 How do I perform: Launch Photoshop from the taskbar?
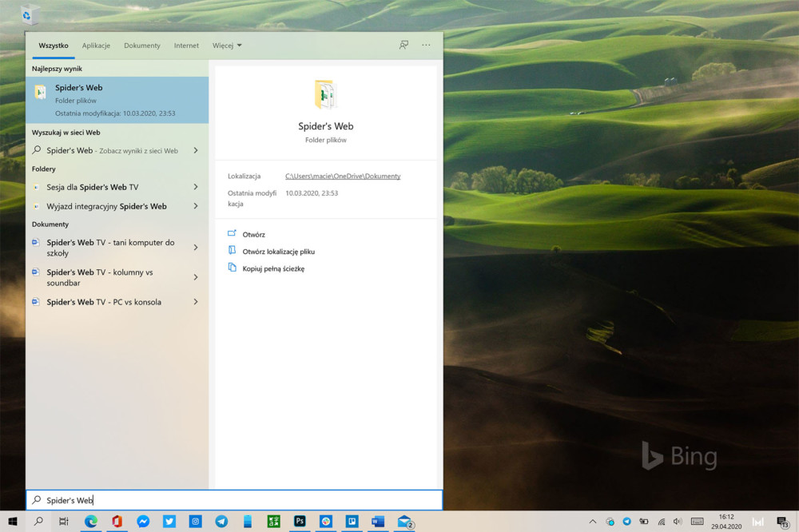pos(300,522)
